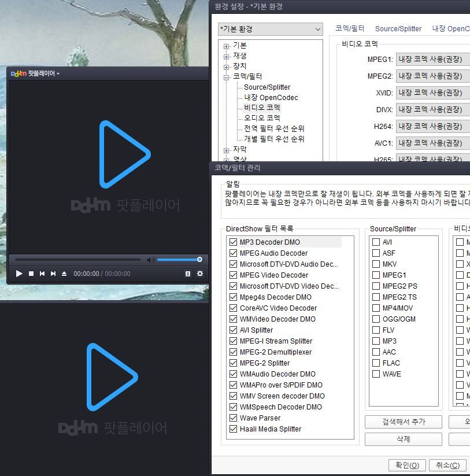Switch to the 코덱/필터 tab
This screenshot has height=476, width=470.
click(350, 28)
